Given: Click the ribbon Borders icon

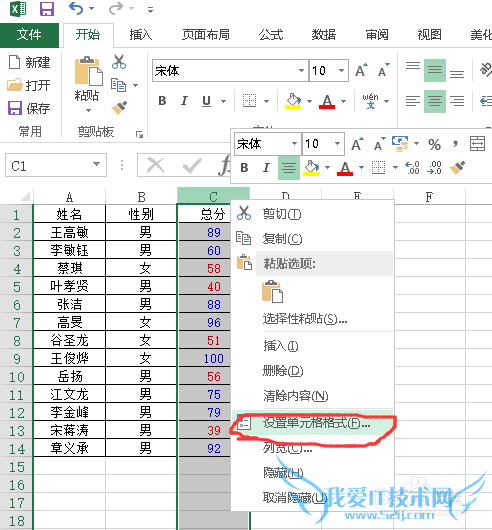Looking at the screenshot, I should [x=249, y=101].
